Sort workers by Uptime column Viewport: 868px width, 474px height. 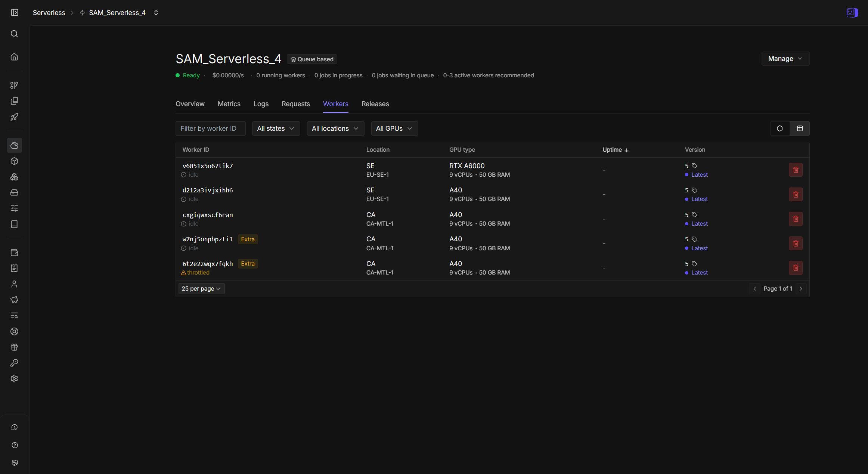tap(616, 150)
